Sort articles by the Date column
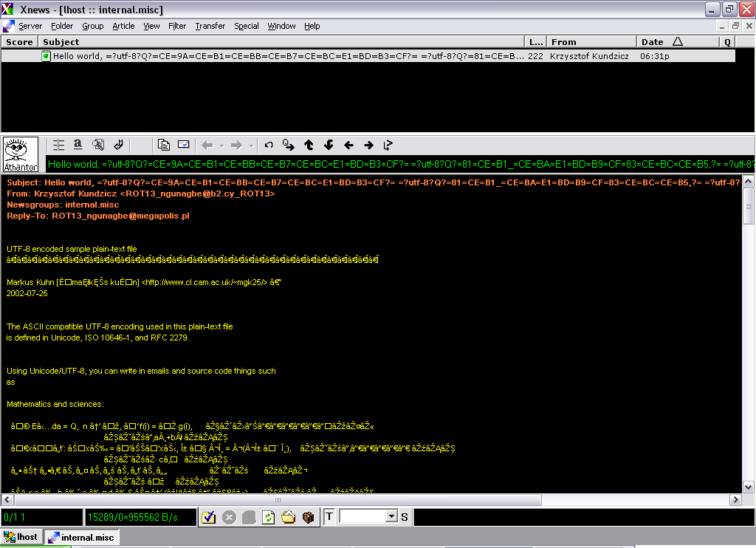Image resolution: width=756 pixels, height=548 pixels. click(678, 42)
